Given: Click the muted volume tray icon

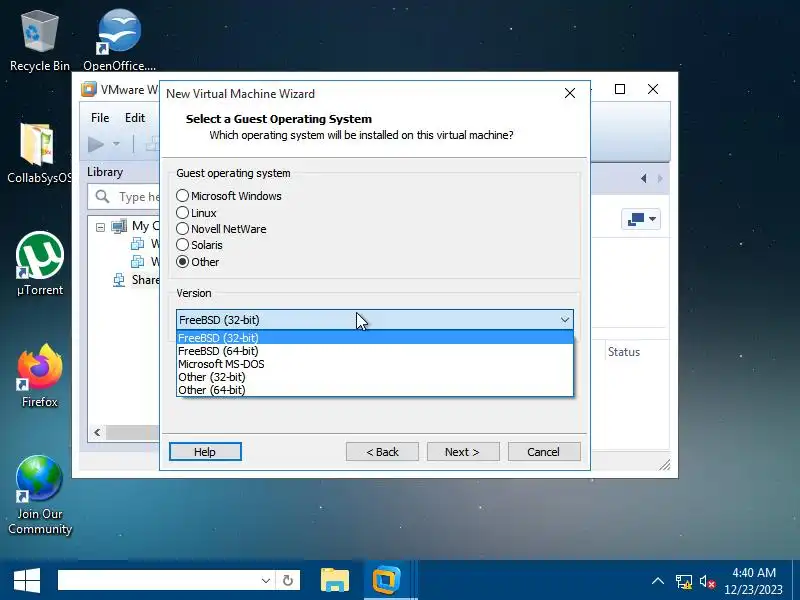Looking at the screenshot, I should (707, 581).
